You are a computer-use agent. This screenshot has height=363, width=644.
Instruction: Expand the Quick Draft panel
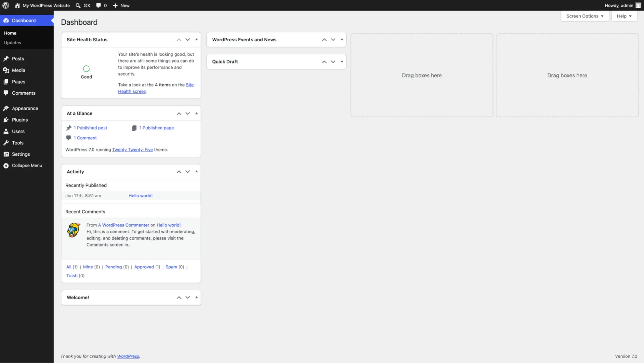tap(342, 62)
